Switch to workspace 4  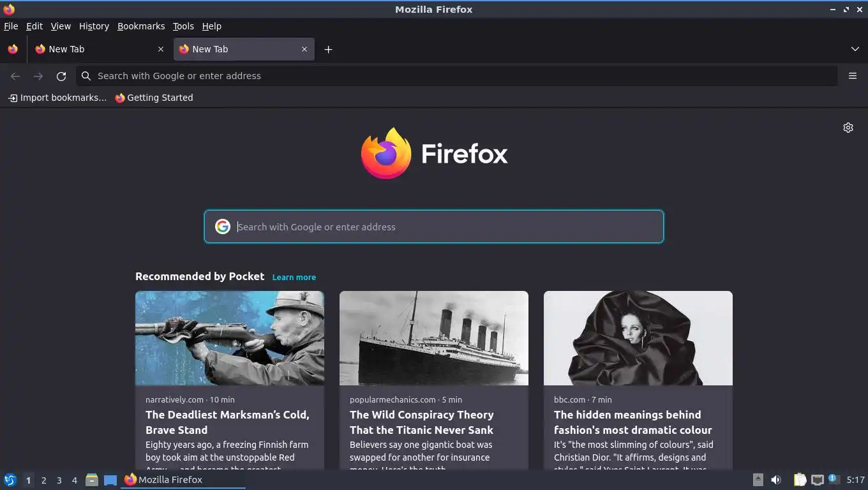pos(74,480)
